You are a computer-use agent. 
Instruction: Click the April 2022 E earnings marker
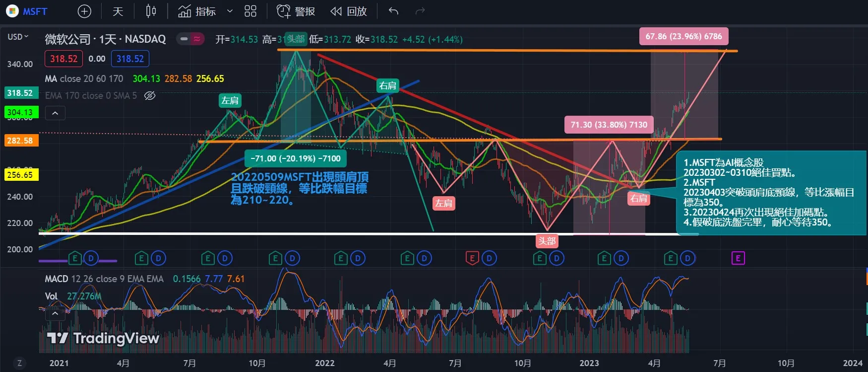click(x=407, y=258)
